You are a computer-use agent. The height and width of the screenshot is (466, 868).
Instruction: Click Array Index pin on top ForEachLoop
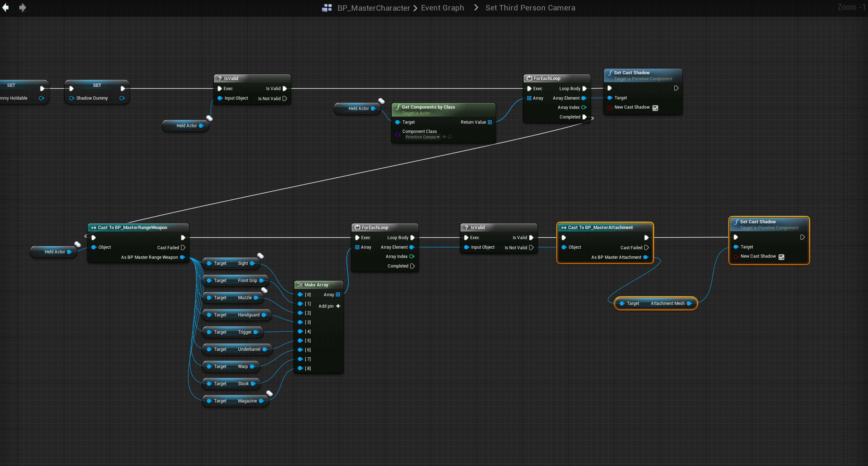pos(583,108)
